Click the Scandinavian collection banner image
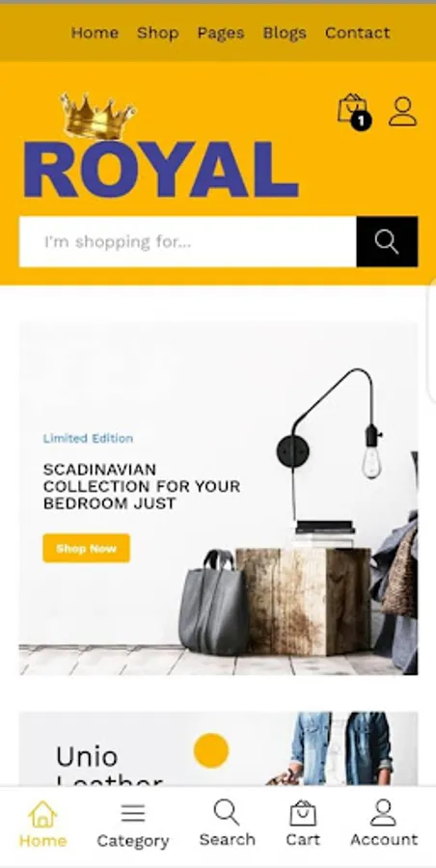436x868 pixels. [219, 499]
